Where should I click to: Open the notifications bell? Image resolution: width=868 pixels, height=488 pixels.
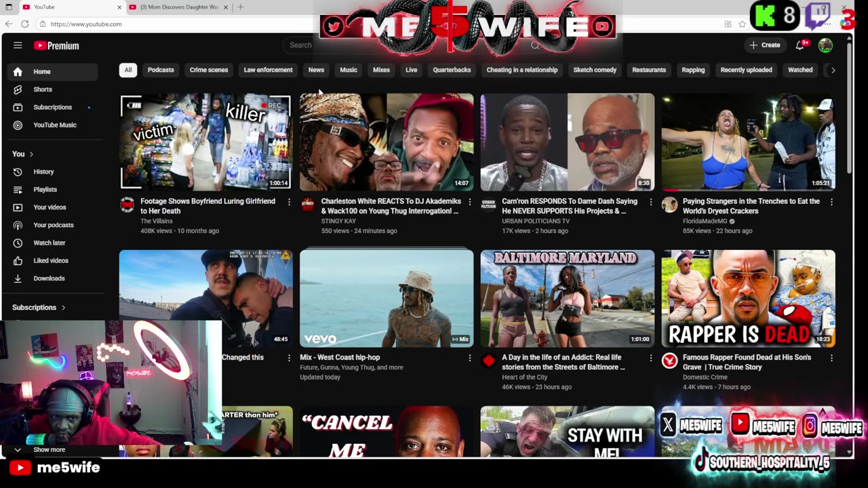tap(801, 45)
